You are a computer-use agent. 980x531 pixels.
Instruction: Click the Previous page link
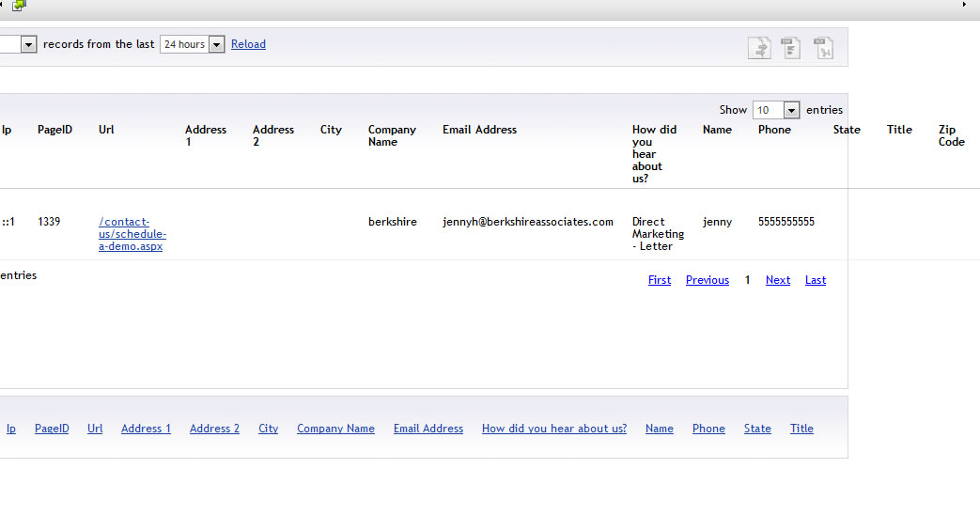[x=707, y=280]
